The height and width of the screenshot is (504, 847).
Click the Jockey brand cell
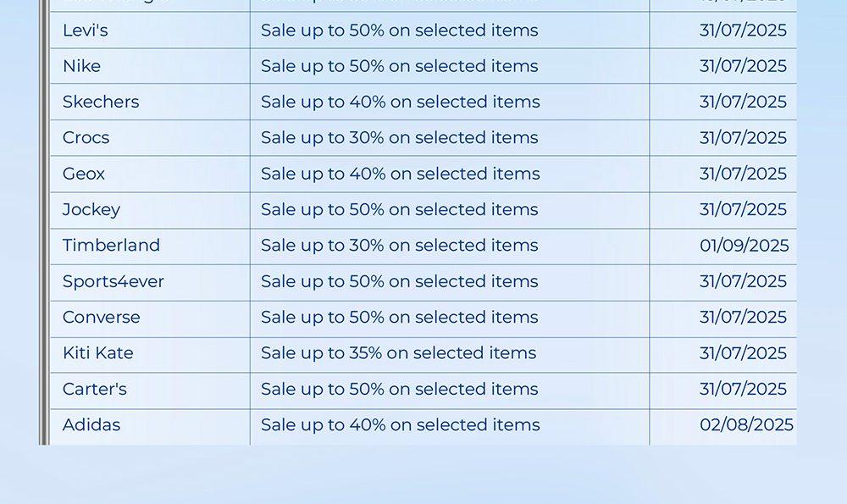click(150, 209)
